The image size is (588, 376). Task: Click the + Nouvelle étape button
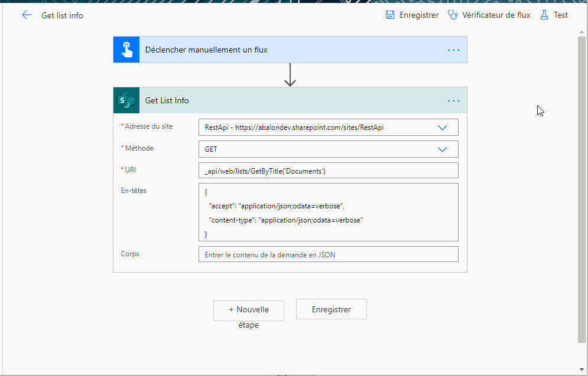[249, 310]
